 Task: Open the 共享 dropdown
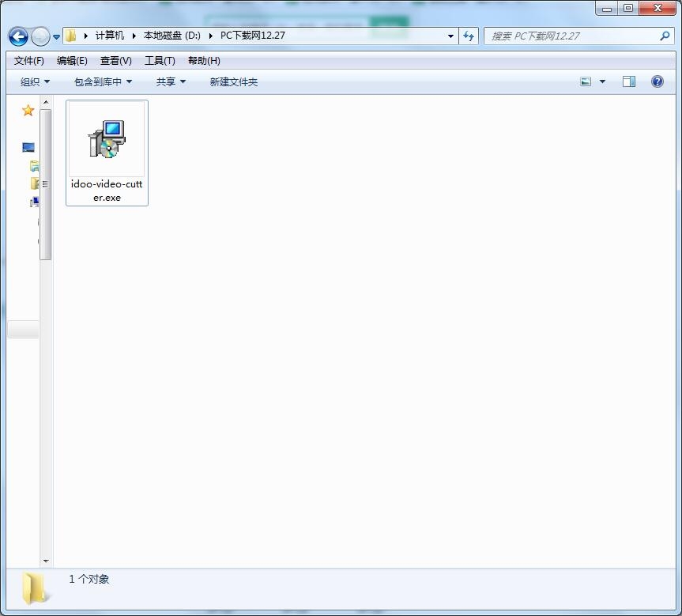click(171, 81)
